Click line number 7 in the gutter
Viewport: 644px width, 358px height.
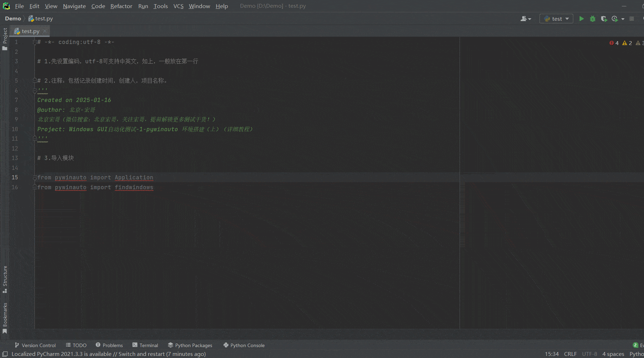click(x=16, y=100)
